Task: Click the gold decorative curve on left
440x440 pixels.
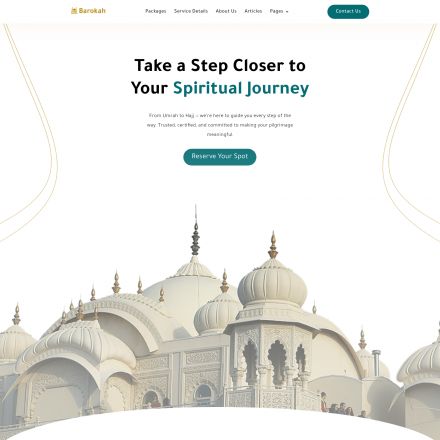Action: tap(30, 133)
